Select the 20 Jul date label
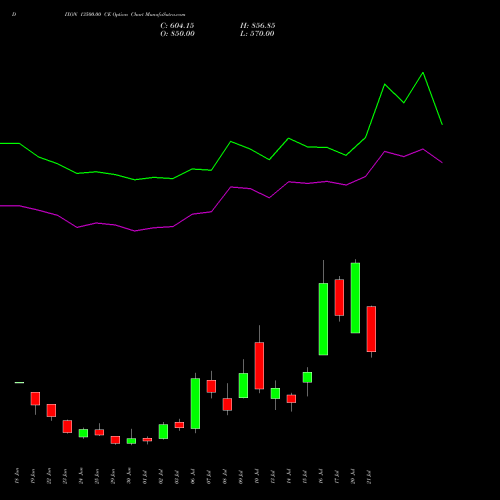The image size is (500, 500). (x=353, y=477)
